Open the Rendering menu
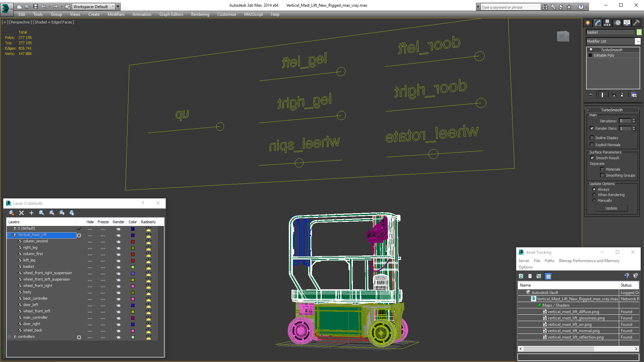The width and height of the screenshot is (644, 362). (200, 14)
